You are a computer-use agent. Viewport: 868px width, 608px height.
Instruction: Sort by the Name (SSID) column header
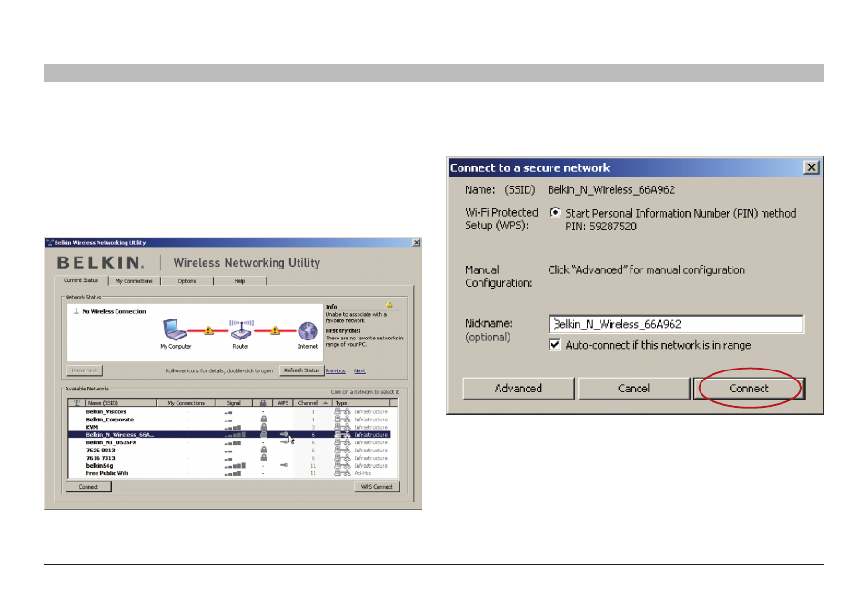tap(121, 403)
